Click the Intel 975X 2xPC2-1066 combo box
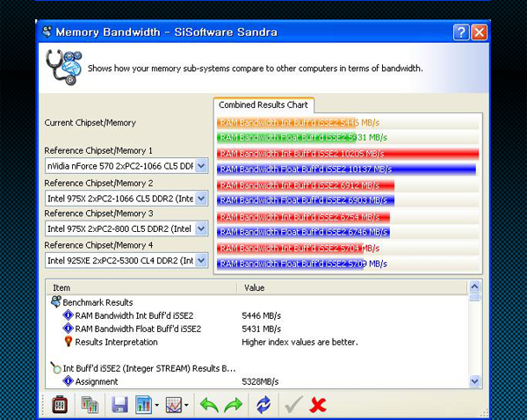Screen dimensions: 527x420 click(126, 199)
